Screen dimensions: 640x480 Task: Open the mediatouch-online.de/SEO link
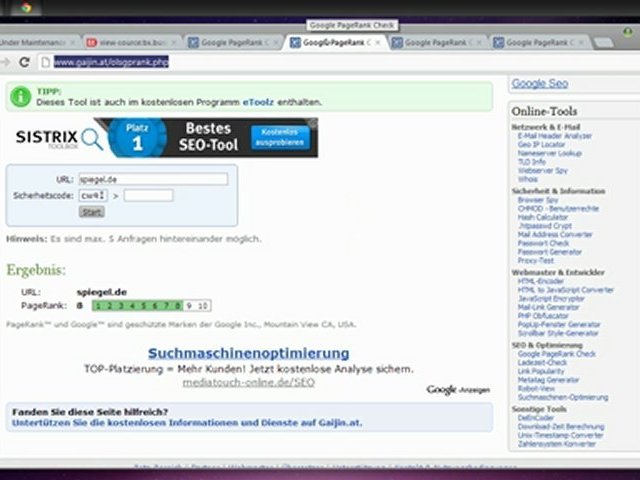[x=248, y=382]
